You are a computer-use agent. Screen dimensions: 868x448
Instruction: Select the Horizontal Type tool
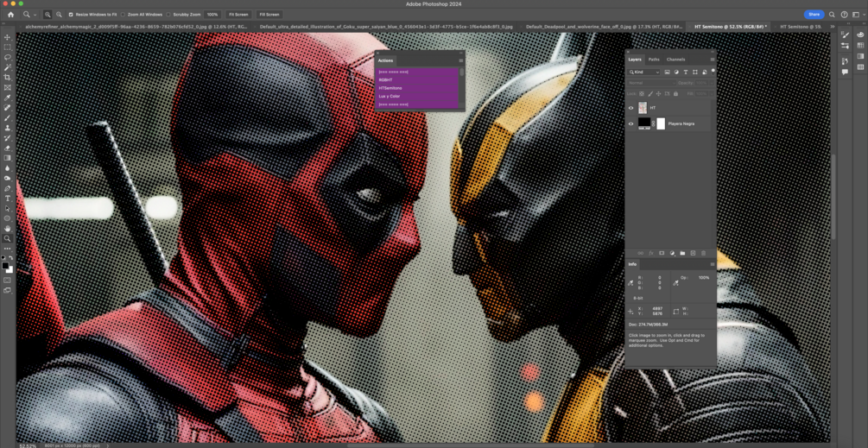click(x=8, y=199)
